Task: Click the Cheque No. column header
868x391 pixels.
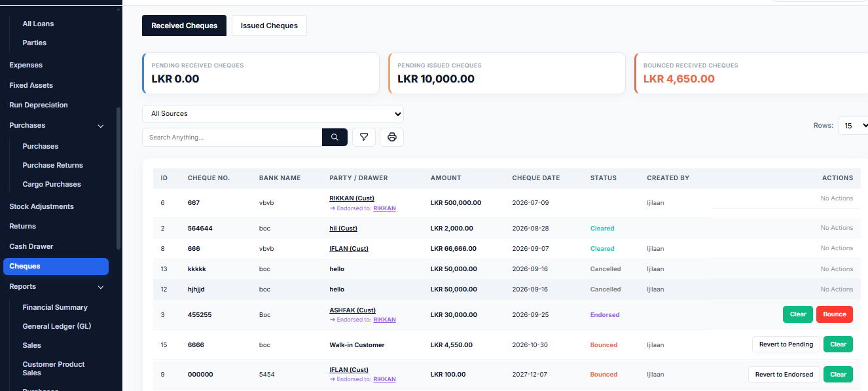Action: 209,178
